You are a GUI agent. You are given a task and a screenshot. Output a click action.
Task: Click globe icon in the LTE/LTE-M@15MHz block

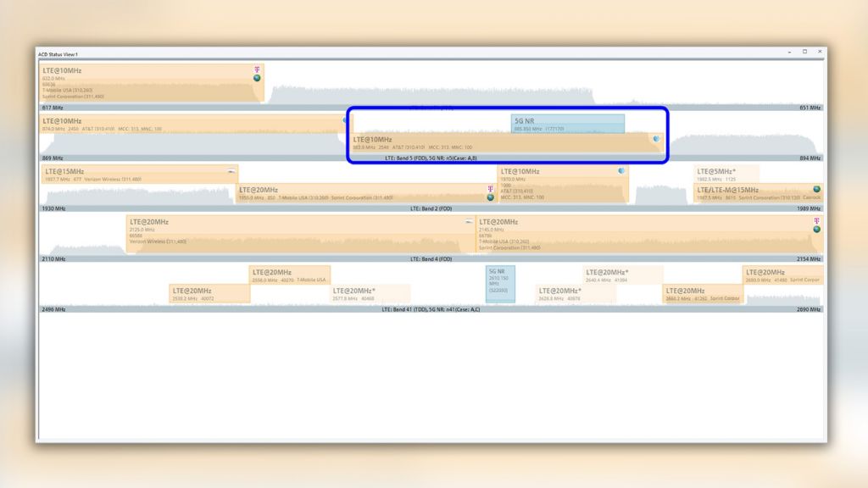(x=816, y=190)
